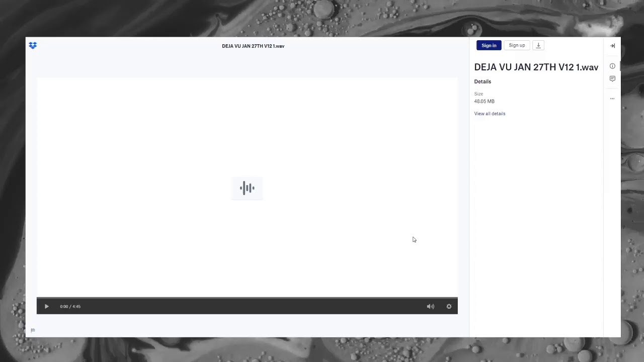Open the player settings gear
This screenshot has width=644, height=362.
click(x=449, y=306)
